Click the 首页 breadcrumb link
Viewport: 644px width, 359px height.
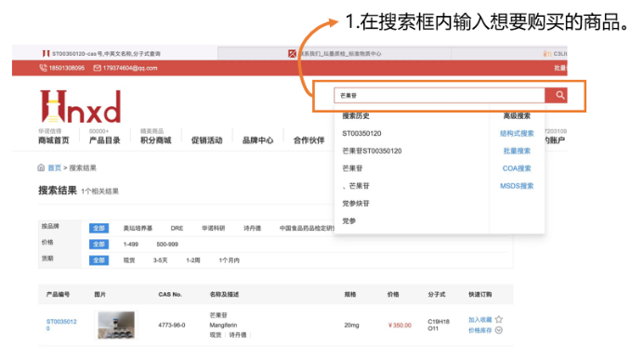coord(54,167)
